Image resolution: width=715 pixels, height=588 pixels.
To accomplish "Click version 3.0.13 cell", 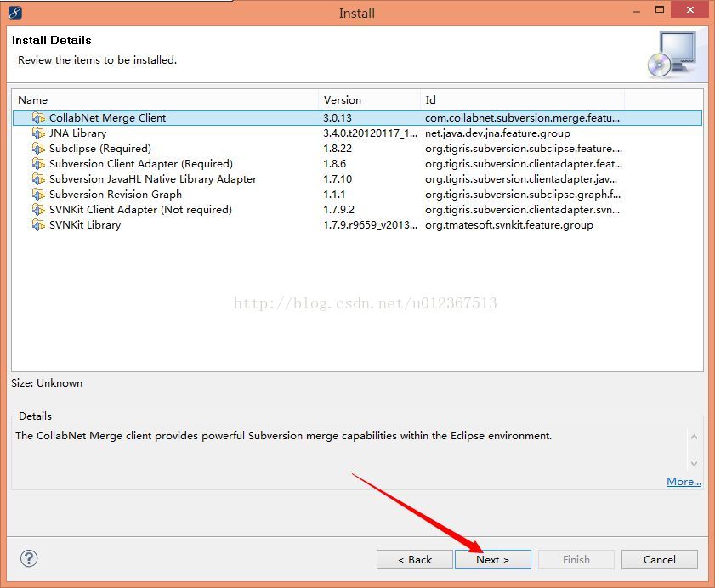I will point(338,118).
